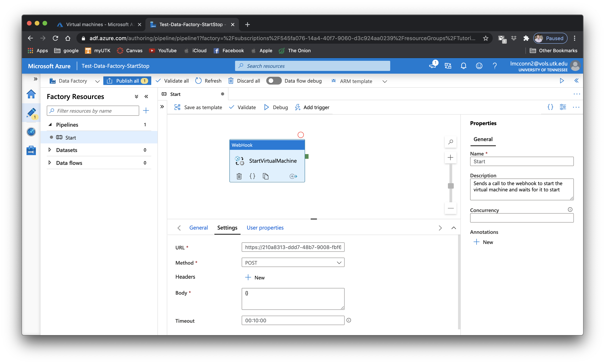Search the canvas with magnifier icon
605x364 pixels.
click(450, 142)
